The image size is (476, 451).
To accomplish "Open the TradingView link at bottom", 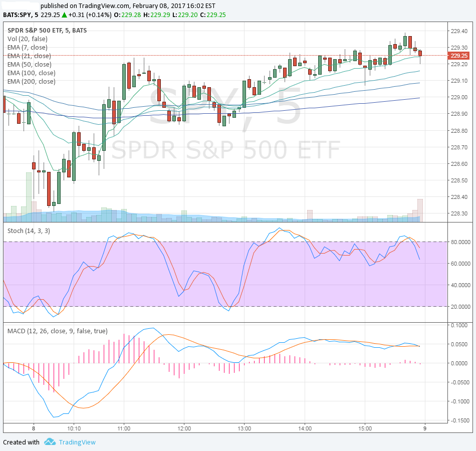I will tap(77, 442).
